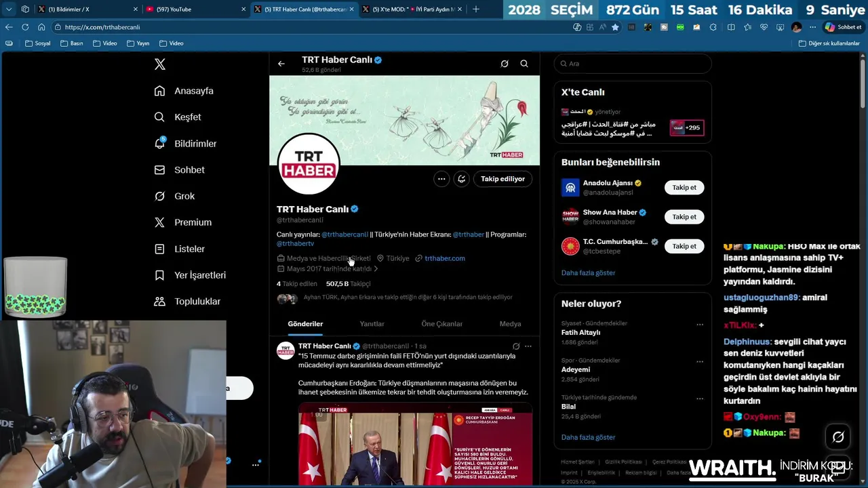Expand Mayıs 2017 tarihinde katıldı details
868x488 pixels.
328,269
